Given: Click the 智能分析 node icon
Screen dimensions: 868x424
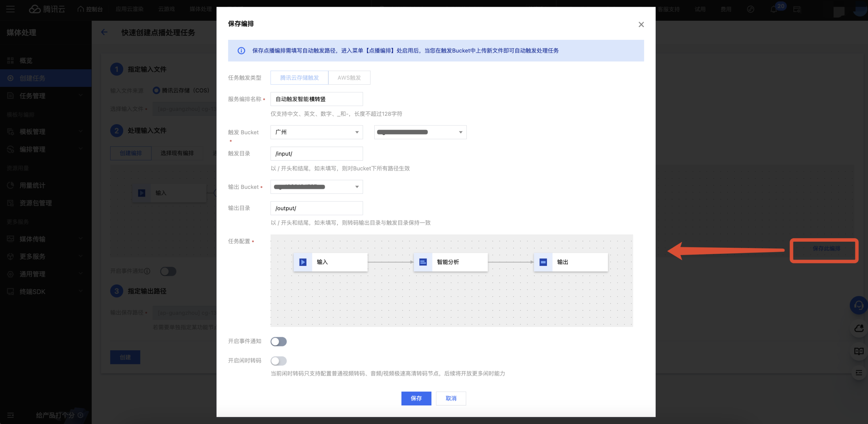Looking at the screenshot, I should [423, 262].
